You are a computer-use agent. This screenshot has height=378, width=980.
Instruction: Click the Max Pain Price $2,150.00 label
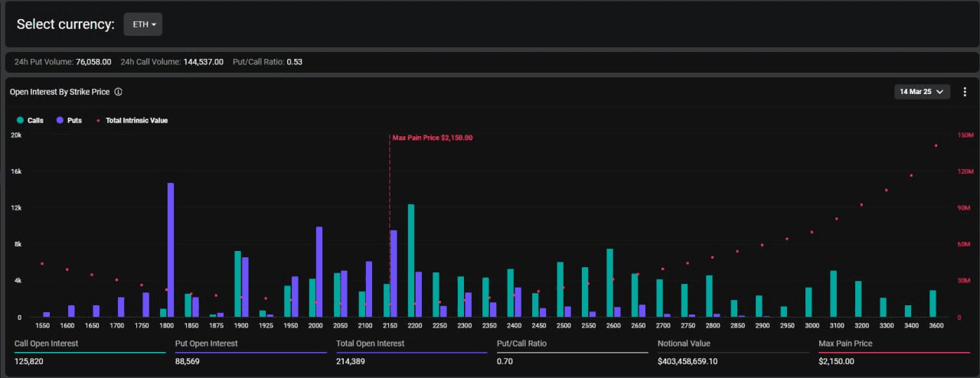coord(433,138)
